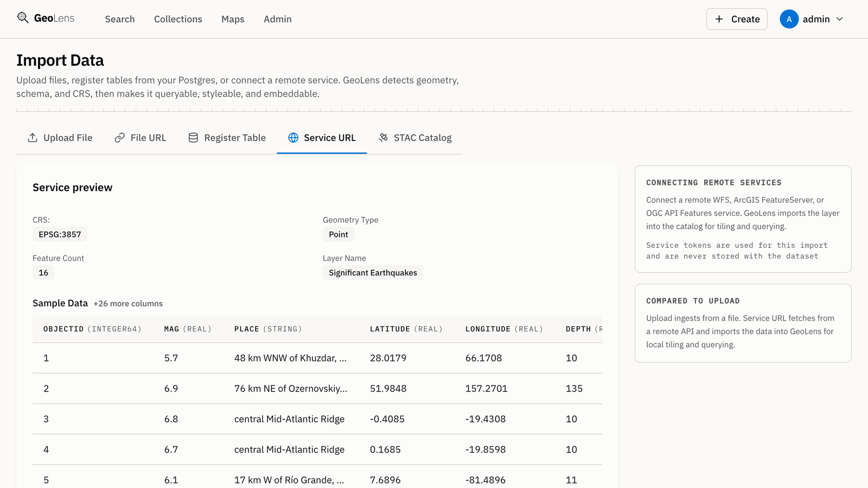This screenshot has height=488, width=868.
Task: Switch to the File URL tab
Action: pos(140,138)
